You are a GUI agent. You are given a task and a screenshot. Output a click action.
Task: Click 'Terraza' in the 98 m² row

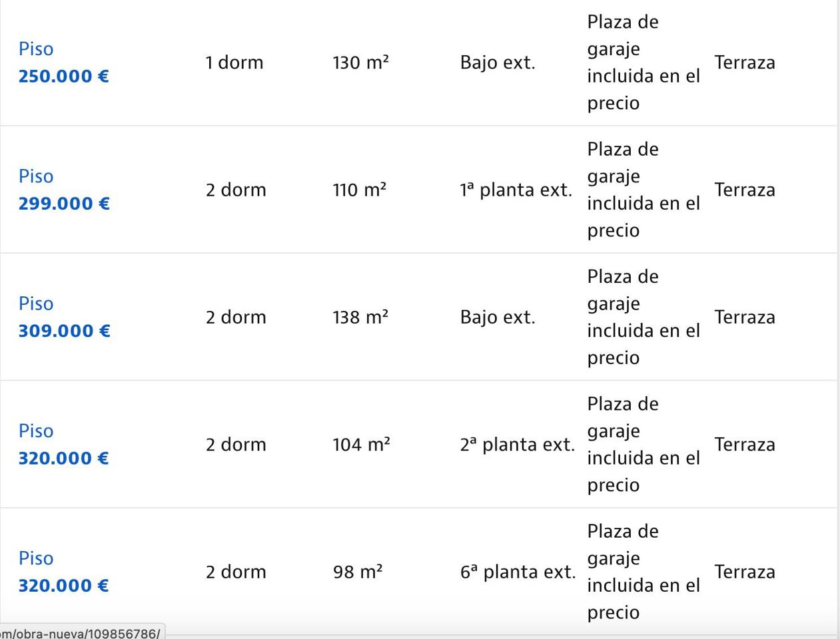tap(744, 572)
